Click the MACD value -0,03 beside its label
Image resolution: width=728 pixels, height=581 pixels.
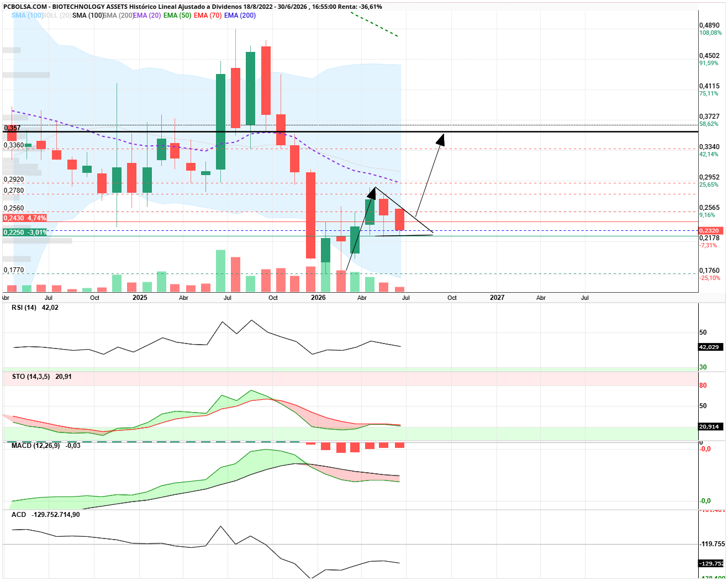click(x=73, y=446)
